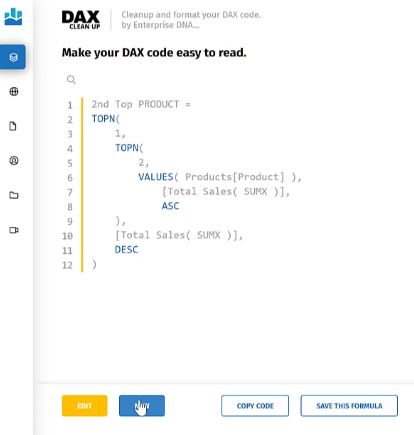
Task: Click the yellow EDIT button
Action: point(85,406)
